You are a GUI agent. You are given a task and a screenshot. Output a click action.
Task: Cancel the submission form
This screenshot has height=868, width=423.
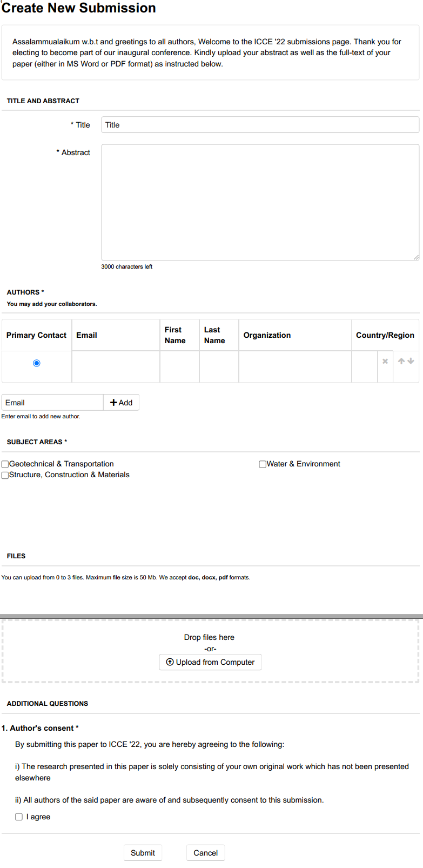(x=205, y=853)
